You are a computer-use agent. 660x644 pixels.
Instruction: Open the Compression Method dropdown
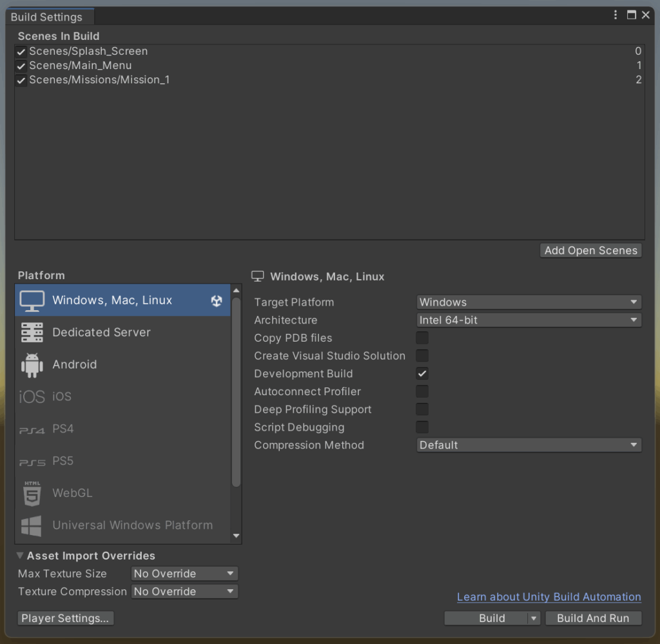tap(529, 445)
